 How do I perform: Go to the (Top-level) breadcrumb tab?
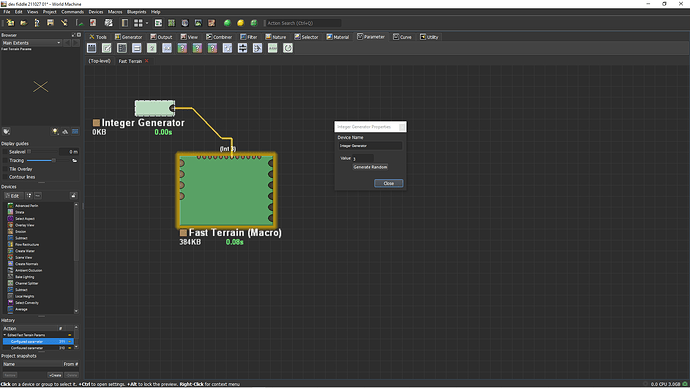pos(99,61)
